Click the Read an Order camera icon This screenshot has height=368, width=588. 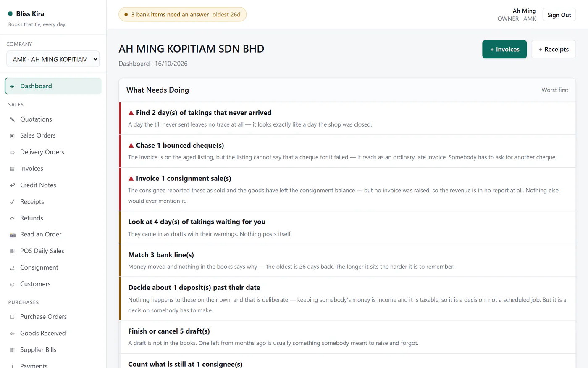tap(12, 235)
